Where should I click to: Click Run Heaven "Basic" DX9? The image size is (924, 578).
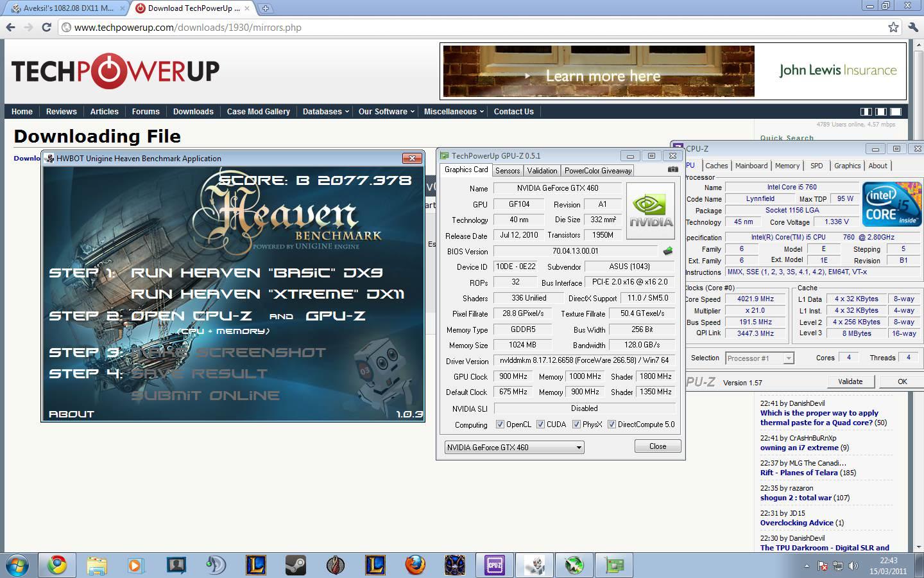[x=257, y=273]
